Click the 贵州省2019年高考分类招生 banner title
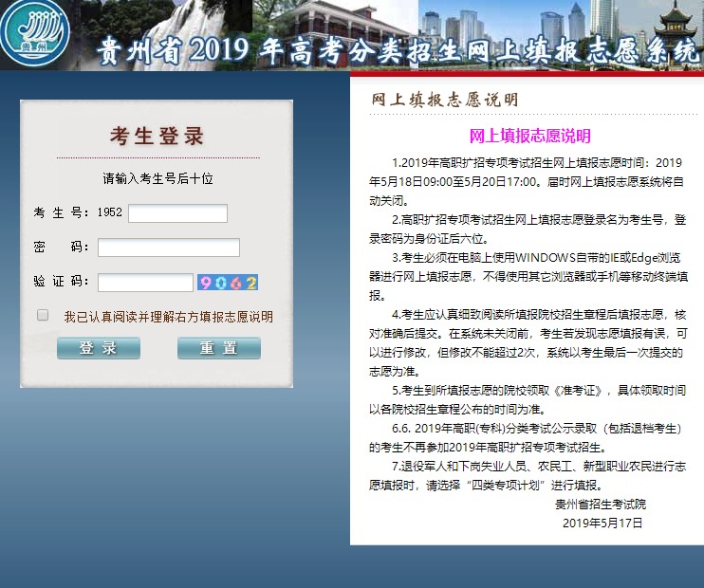The image size is (704, 588). pyautogui.click(x=398, y=50)
